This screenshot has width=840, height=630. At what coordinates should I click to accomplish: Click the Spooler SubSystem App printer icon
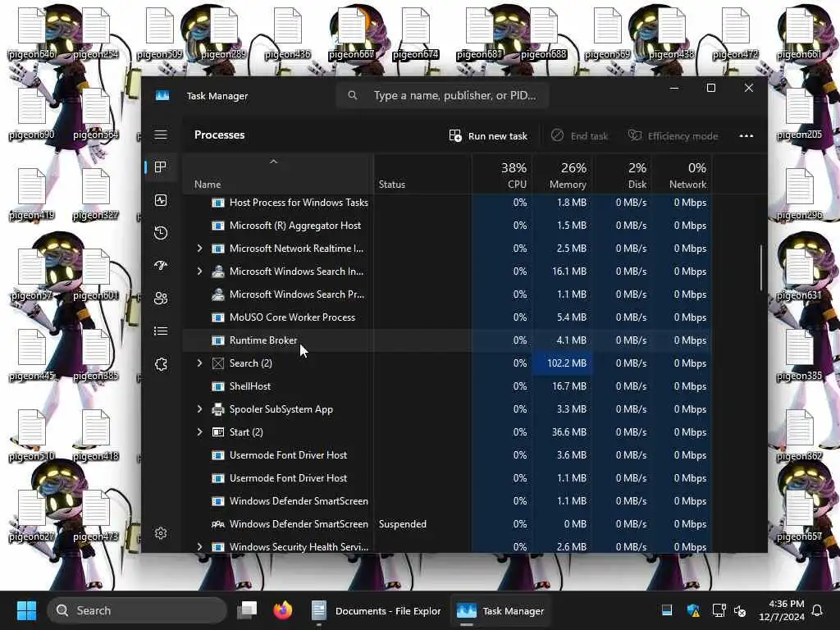point(217,409)
